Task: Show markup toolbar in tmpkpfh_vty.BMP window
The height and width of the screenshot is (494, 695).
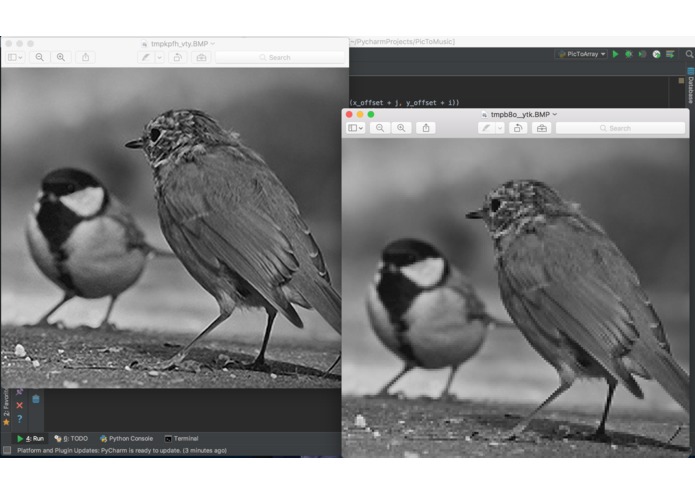Action: [x=201, y=57]
